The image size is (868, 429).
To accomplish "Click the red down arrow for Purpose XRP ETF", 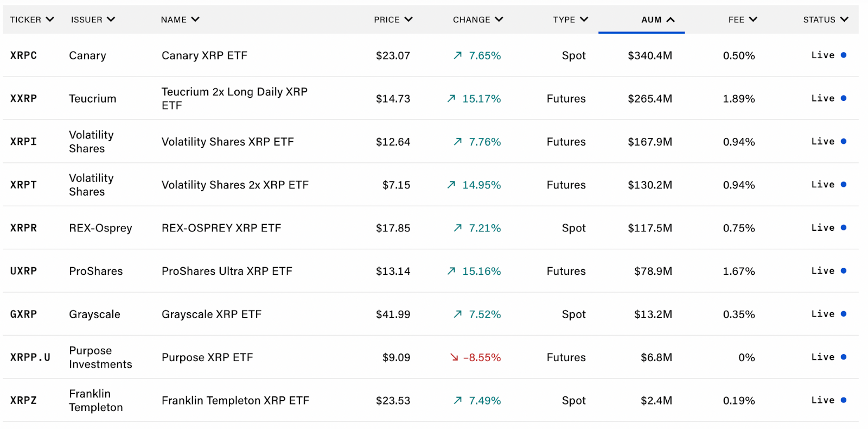I will point(454,357).
